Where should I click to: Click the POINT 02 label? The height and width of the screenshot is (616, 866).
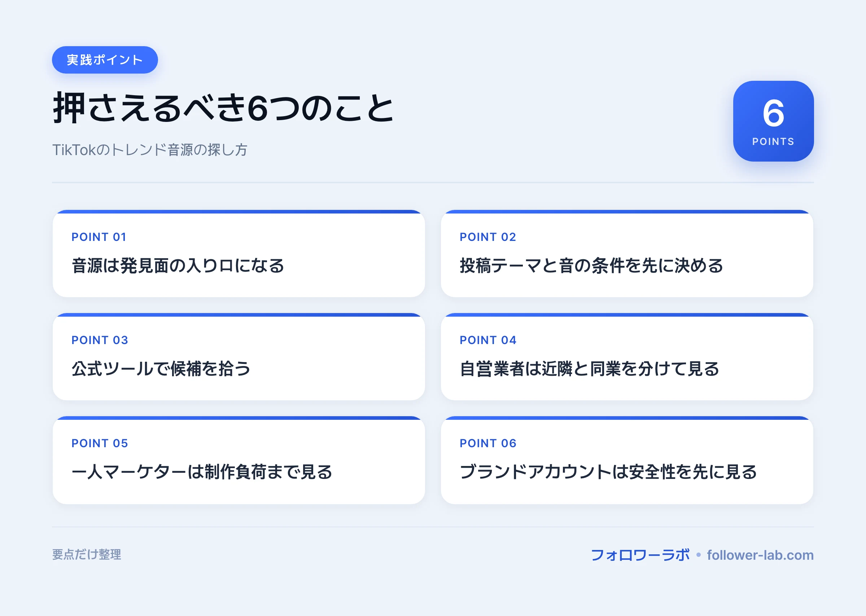pos(487,237)
